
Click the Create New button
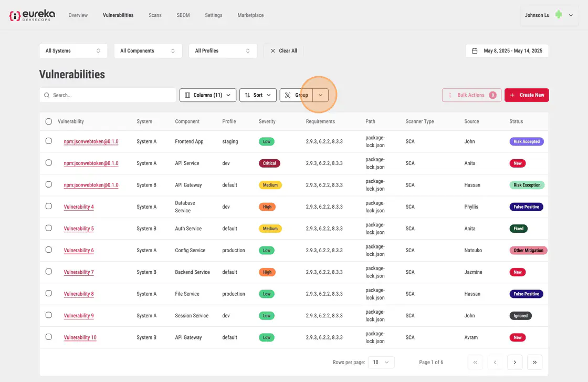[x=527, y=95]
